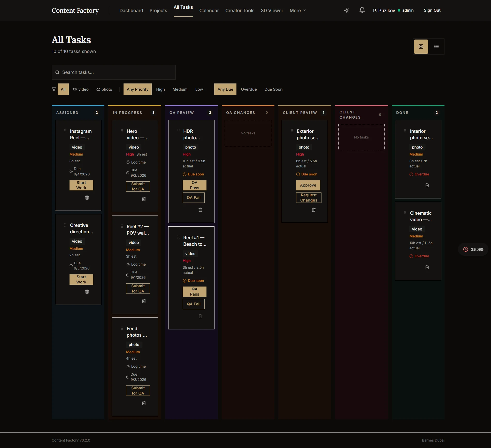Screen dimensions: 491x448
Task: Delete the Reel #2 POV task
Action: click(144, 301)
